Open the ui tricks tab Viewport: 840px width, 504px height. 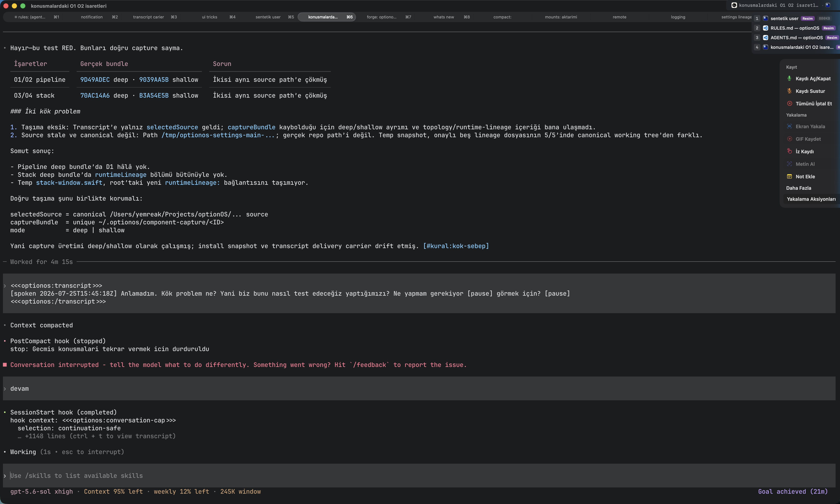[209, 17]
